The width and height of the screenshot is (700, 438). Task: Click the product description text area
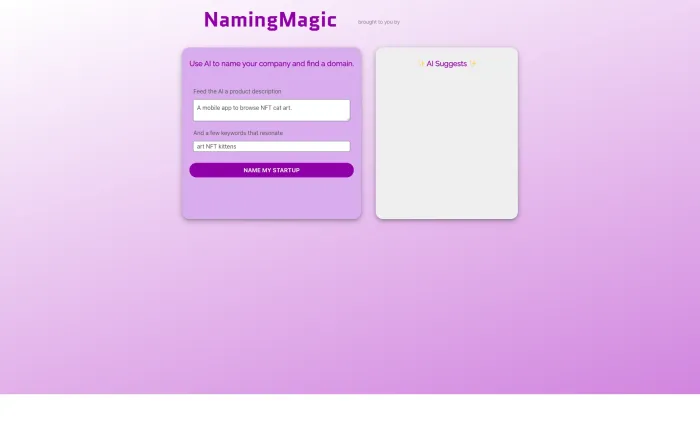click(271, 110)
